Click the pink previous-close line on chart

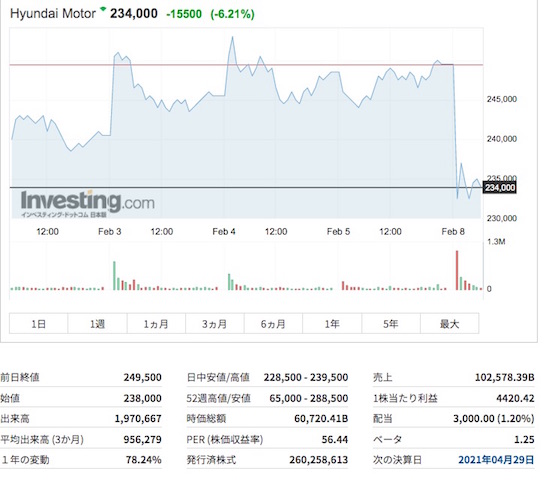(246, 65)
